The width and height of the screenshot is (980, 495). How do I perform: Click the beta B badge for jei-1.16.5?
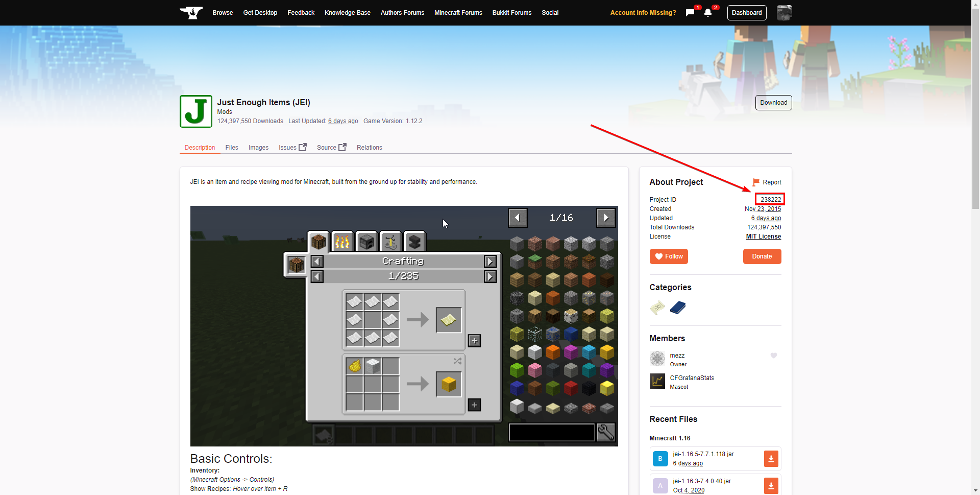(x=660, y=459)
